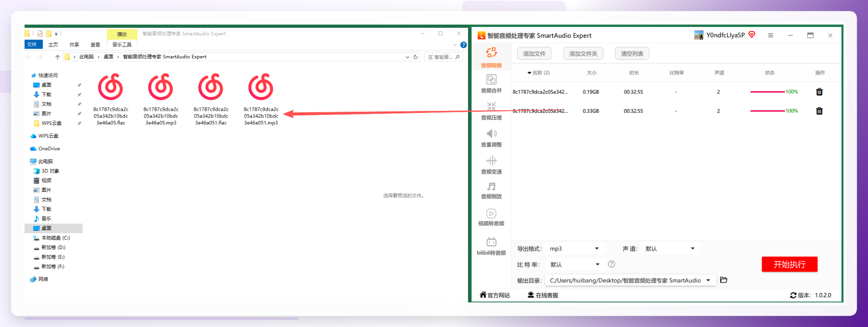Open the 查看 View ribbon tab
The width and height of the screenshot is (868, 327).
click(95, 45)
